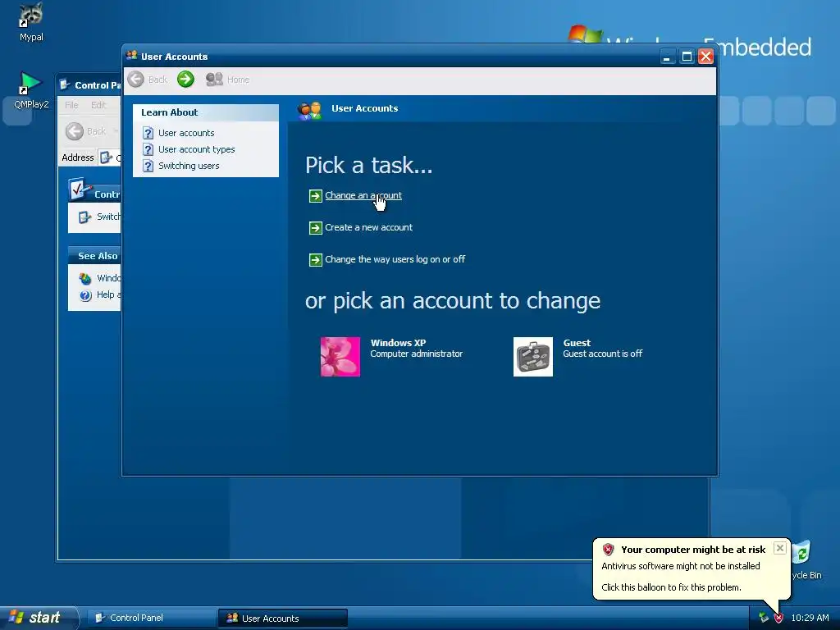Open Edit menu in Control Panel window
Screen dimensions: 840x630
[x=98, y=105]
